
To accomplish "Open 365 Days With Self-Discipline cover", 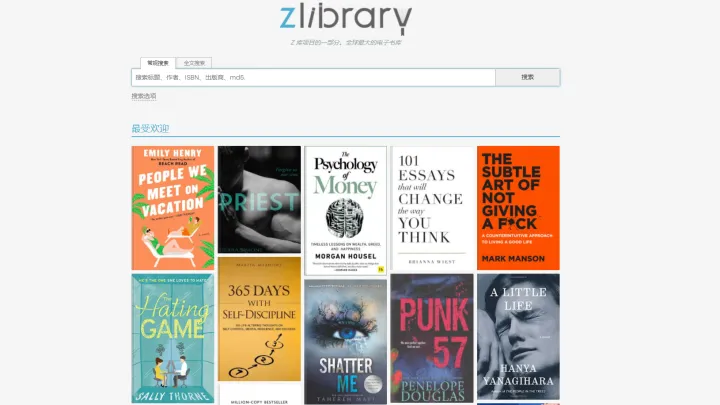I will [259, 319].
